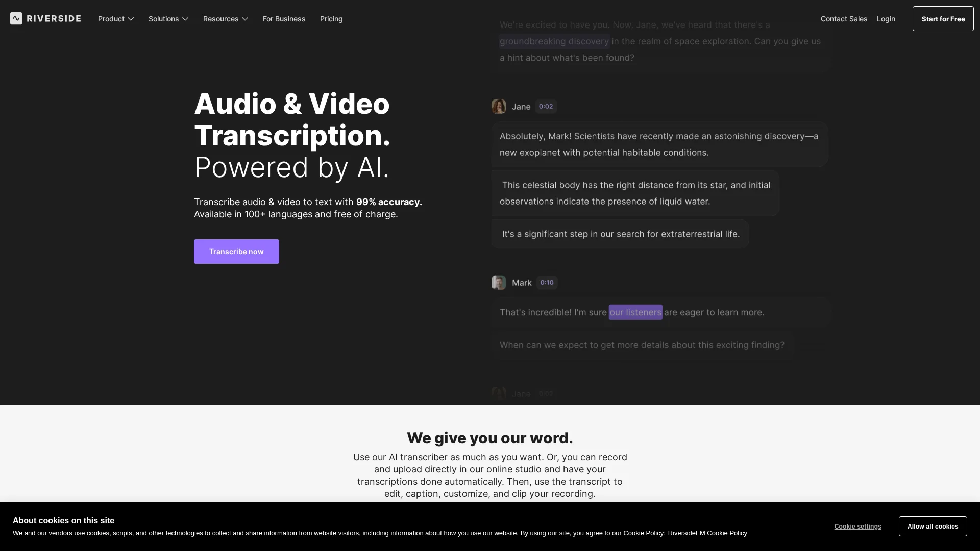Click the Login link
The width and height of the screenshot is (980, 551).
tap(886, 19)
